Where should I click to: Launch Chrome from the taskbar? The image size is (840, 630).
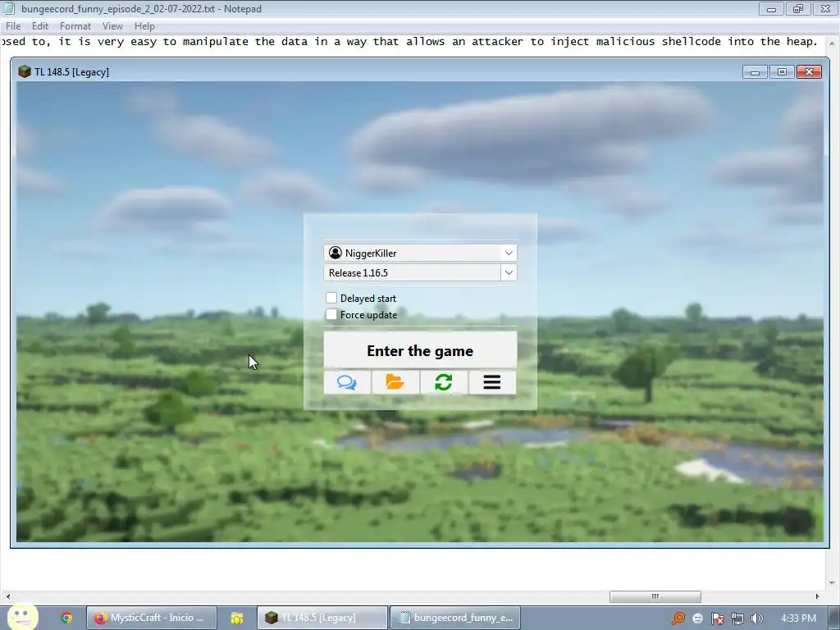66,618
